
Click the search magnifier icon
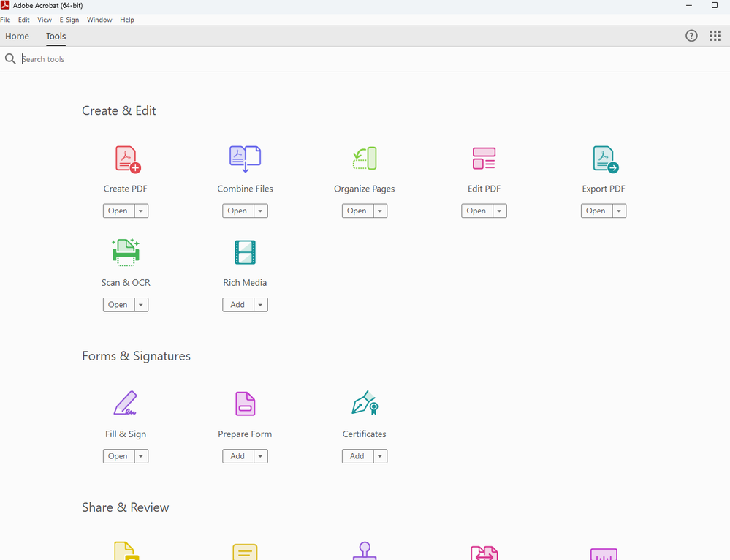coord(10,58)
